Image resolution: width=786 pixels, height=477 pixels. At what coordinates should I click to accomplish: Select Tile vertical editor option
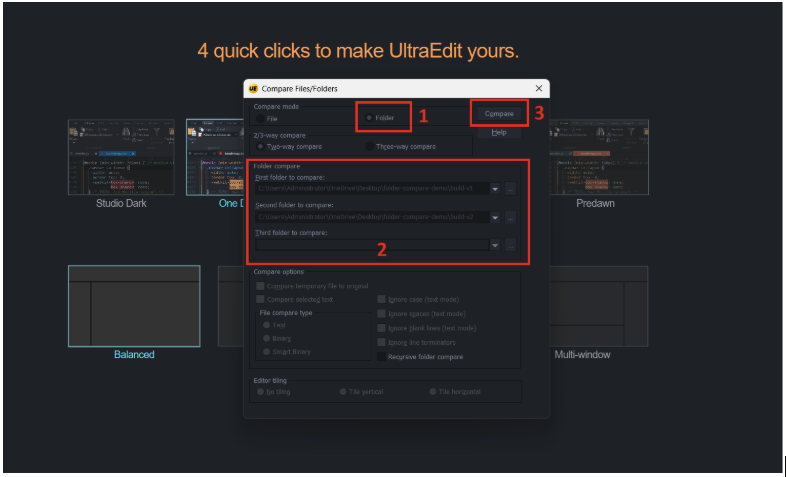pyautogui.click(x=343, y=392)
